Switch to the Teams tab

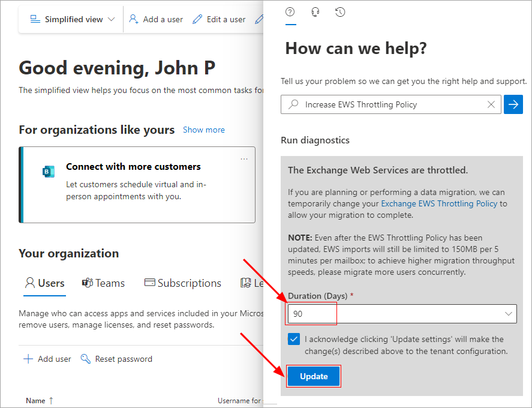point(104,283)
